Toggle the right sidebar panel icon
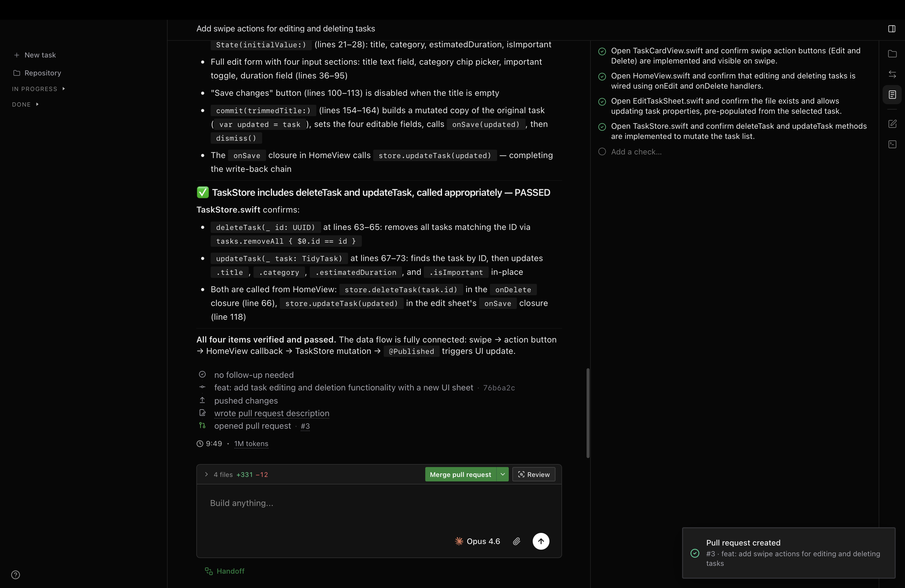The height and width of the screenshot is (588, 905). pos(891,28)
